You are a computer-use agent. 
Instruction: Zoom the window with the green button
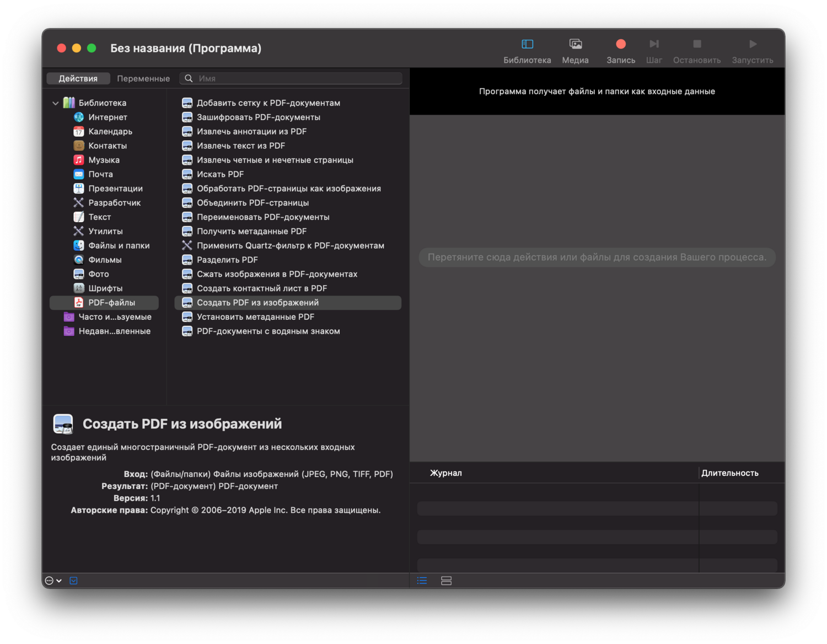92,48
